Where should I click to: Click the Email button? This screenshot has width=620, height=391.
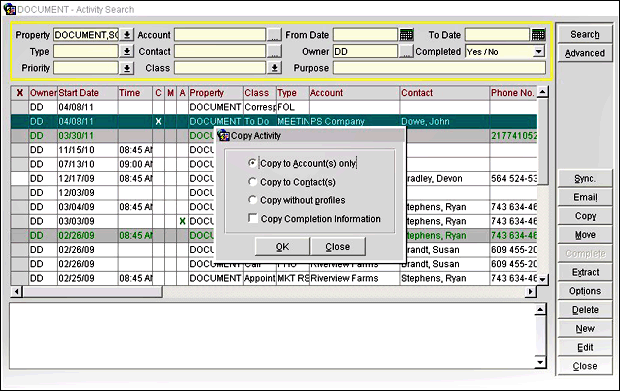585,197
